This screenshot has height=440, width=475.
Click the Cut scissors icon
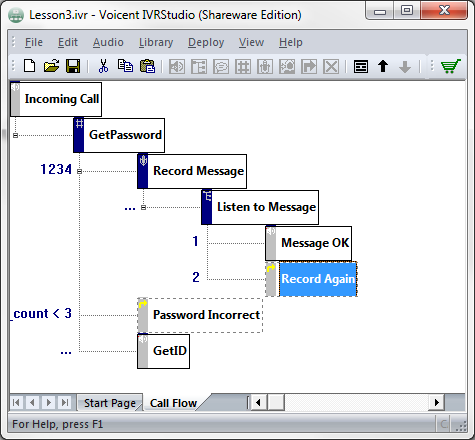pyautogui.click(x=103, y=66)
